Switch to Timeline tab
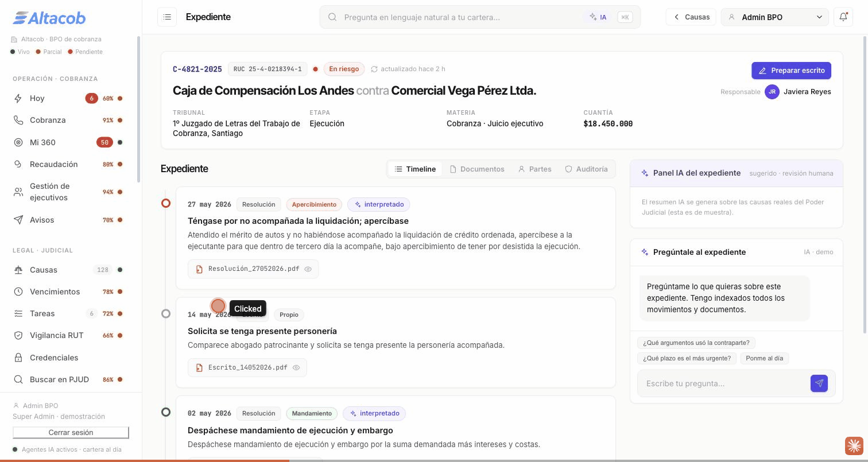 pos(415,169)
